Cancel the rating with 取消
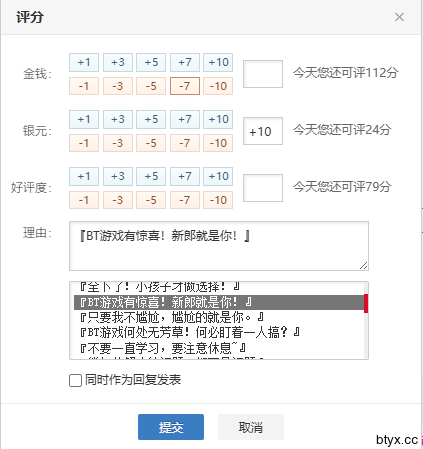 (251, 427)
